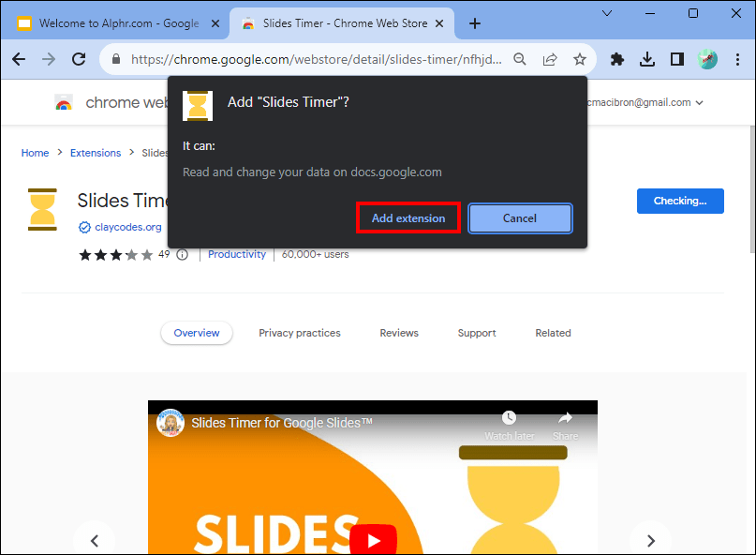The image size is (756, 555).
Task: Click the star rating of the extension
Action: coord(116,255)
